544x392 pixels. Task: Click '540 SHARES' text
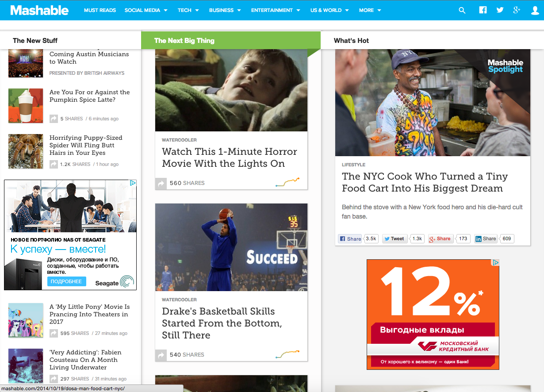[x=187, y=355]
